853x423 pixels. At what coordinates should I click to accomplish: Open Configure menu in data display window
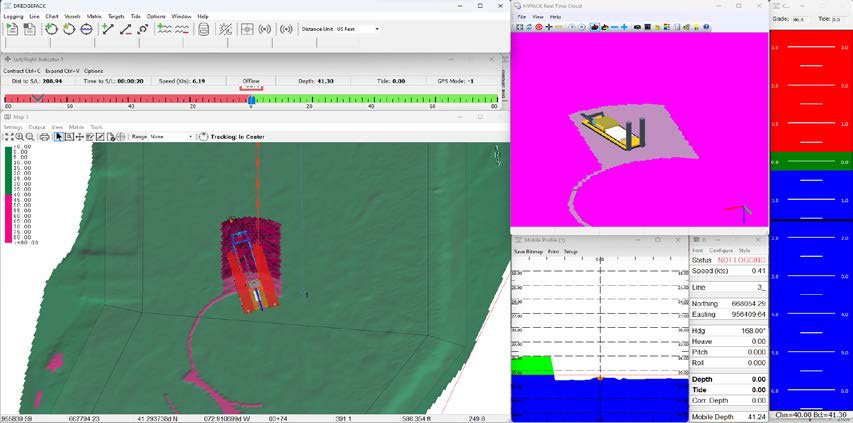pos(720,250)
